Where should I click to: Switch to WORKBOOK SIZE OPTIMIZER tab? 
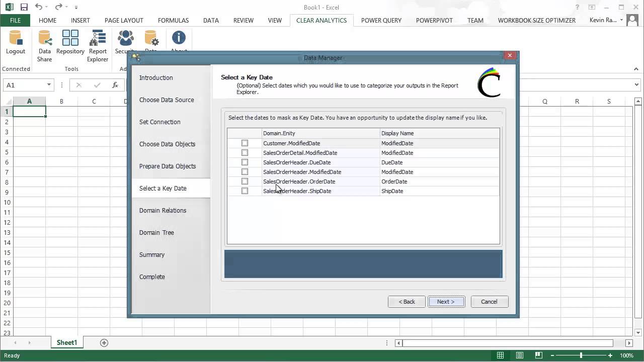pyautogui.click(x=536, y=20)
